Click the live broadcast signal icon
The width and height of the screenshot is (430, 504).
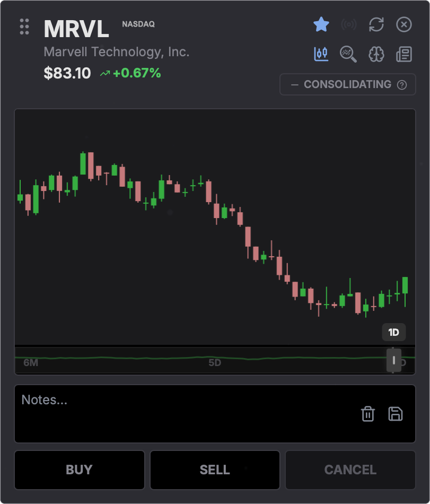click(349, 24)
